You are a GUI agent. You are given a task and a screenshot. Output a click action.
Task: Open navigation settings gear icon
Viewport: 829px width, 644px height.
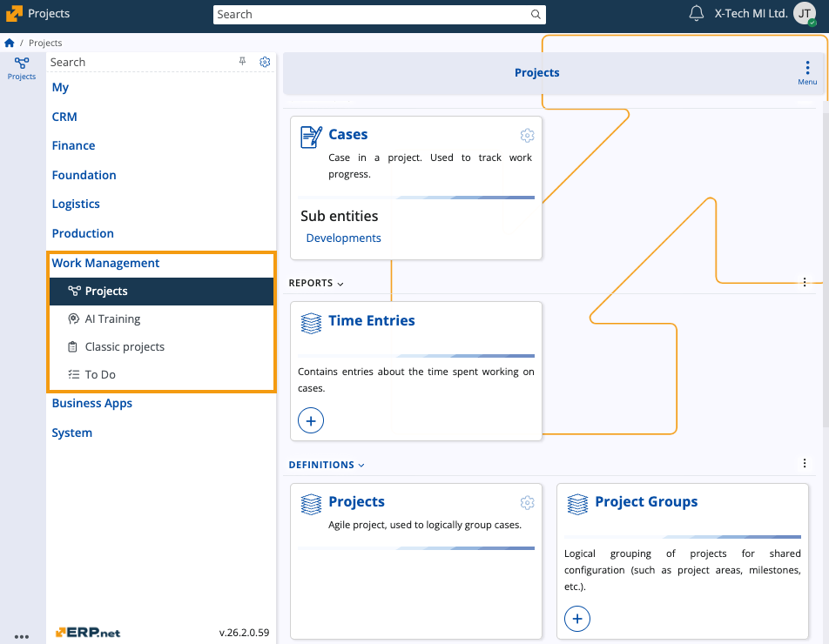[x=265, y=62]
